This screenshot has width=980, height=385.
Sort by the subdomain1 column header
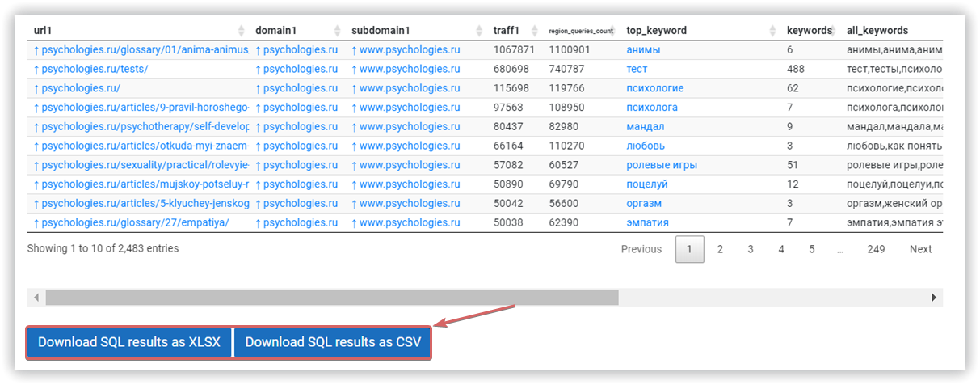pyautogui.click(x=417, y=30)
